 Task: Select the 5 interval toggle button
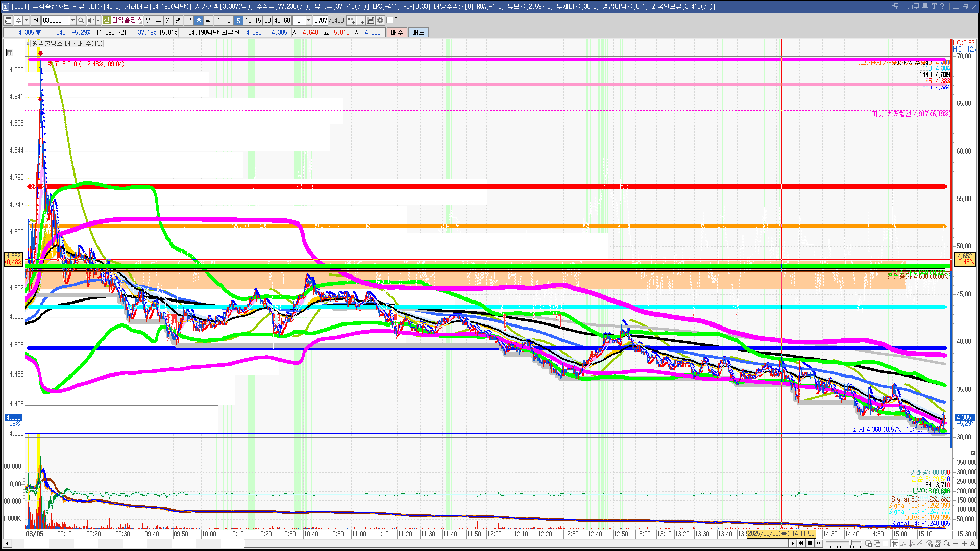[238, 20]
